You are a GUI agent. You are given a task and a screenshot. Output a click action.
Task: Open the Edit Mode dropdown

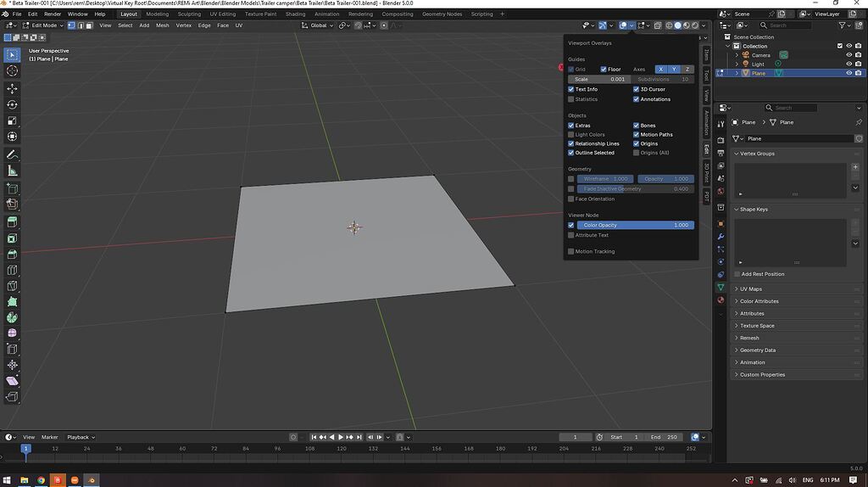tap(43, 25)
